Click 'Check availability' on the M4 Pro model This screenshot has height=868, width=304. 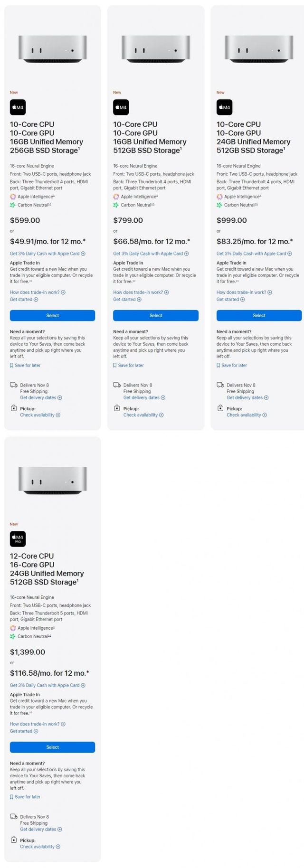[40, 847]
